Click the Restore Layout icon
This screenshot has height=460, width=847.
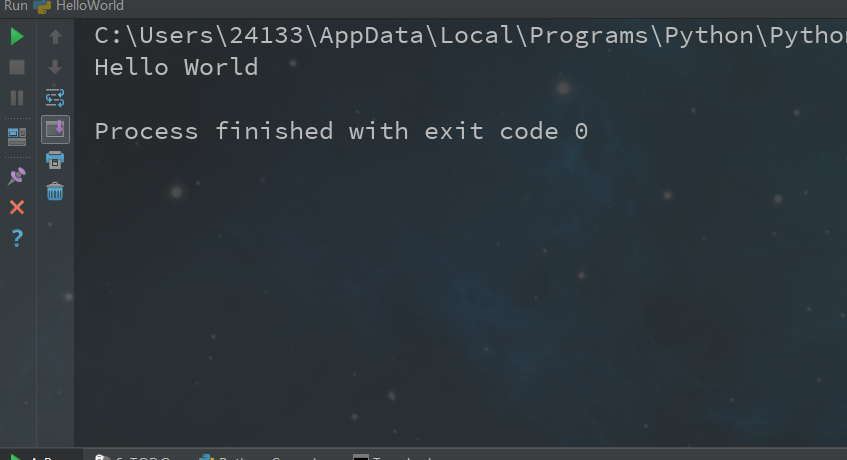click(x=17, y=136)
